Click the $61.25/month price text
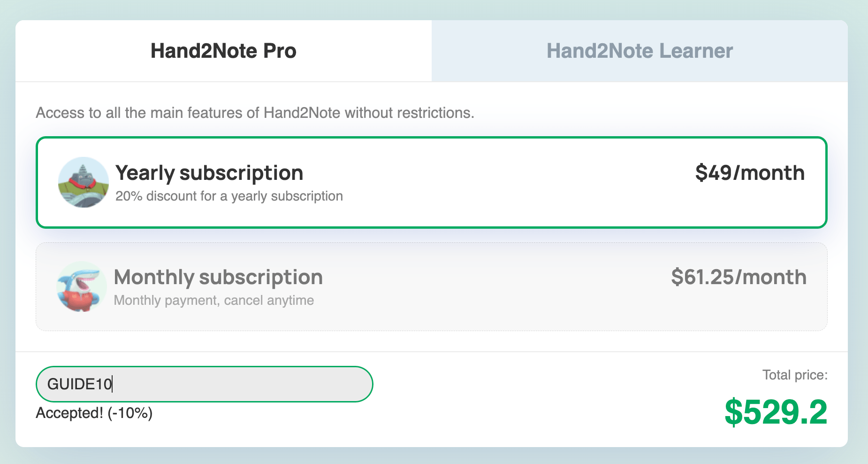The height and width of the screenshot is (464, 868). tap(739, 277)
